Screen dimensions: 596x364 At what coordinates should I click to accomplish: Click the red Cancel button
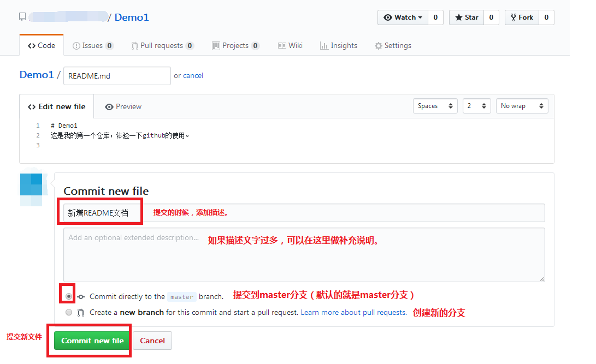[152, 341]
